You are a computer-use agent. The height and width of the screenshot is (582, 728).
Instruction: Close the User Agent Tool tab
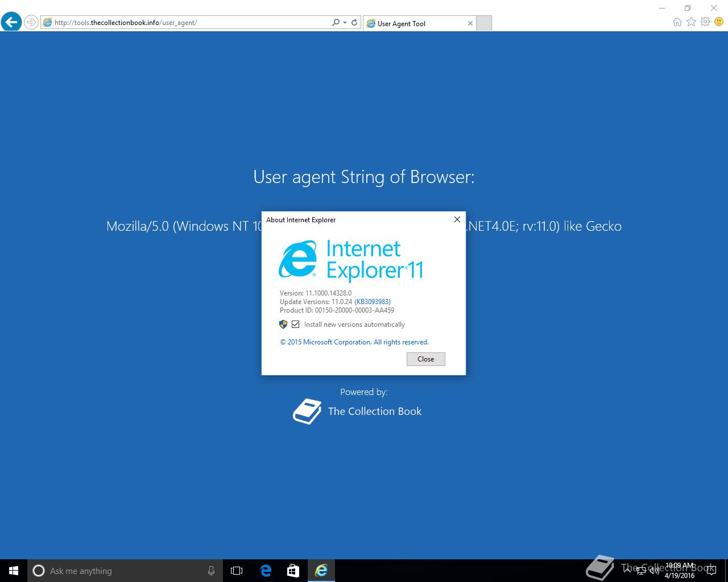[470, 23]
